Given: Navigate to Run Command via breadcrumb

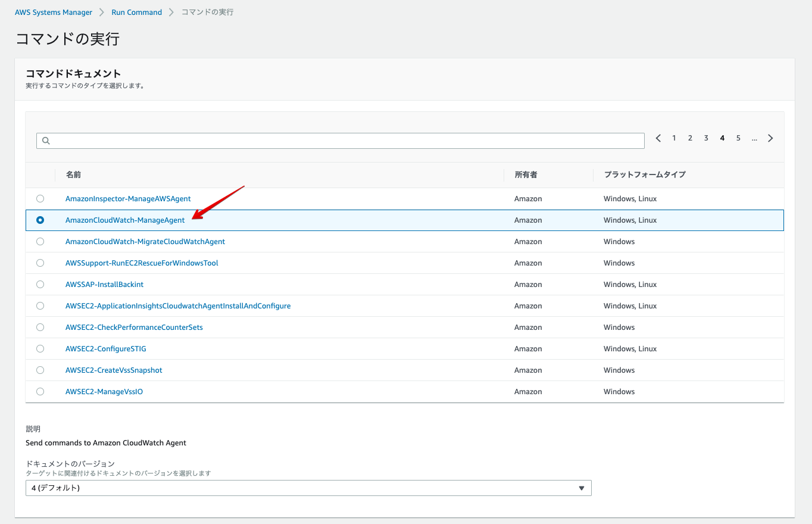Looking at the screenshot, I should [136, 12].
